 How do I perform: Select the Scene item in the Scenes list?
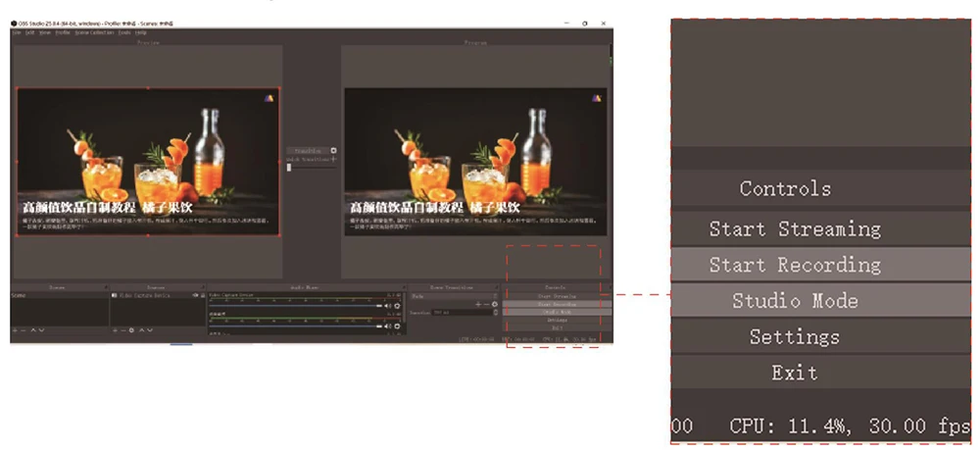tap(20, 294)
